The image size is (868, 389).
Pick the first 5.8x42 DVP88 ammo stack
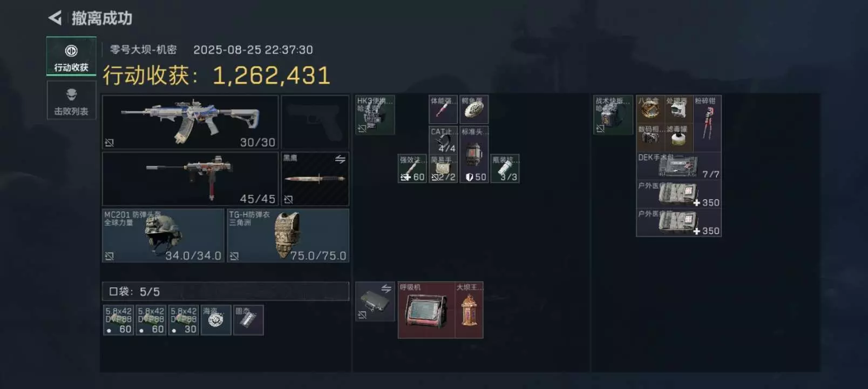point(118,320)
